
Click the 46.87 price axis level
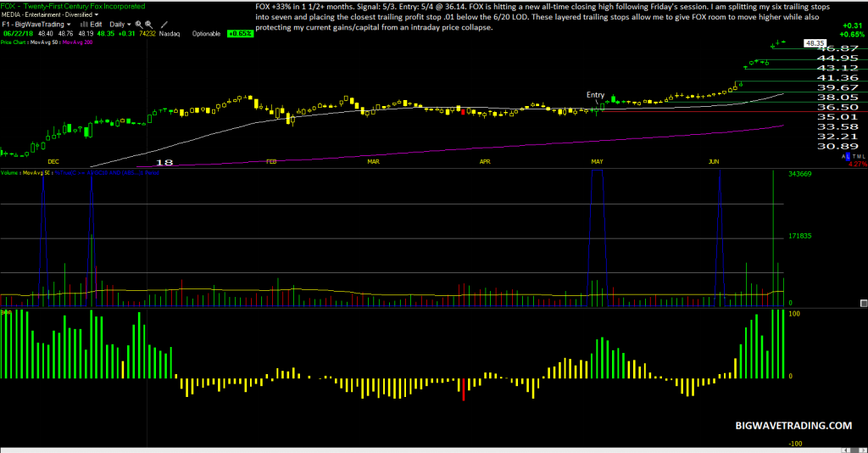point(837,48)
